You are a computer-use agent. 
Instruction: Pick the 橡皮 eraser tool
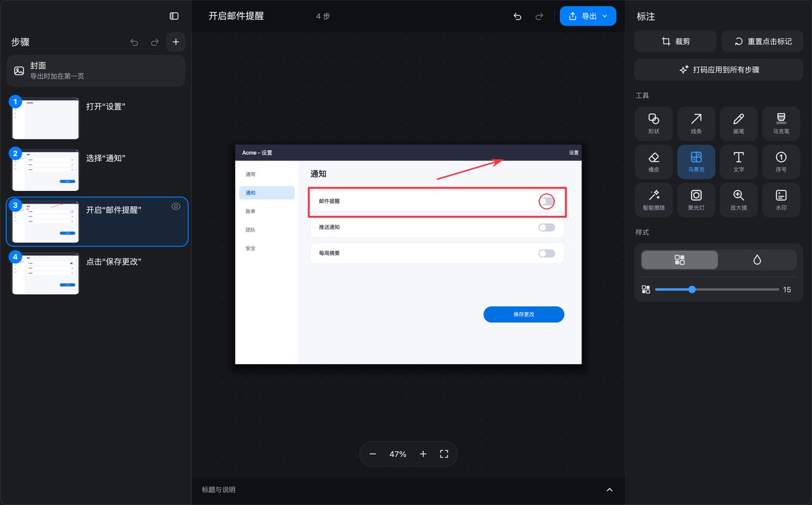click(653, 162)
